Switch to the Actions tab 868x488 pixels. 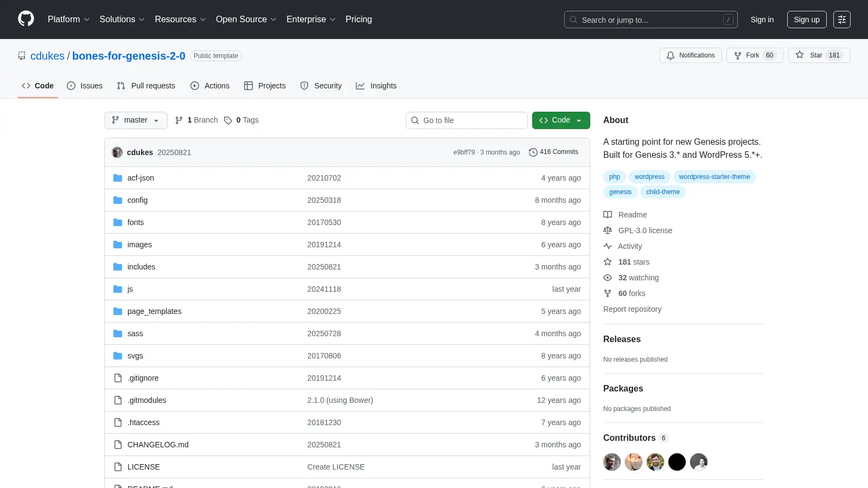click(x=210, y=86)
